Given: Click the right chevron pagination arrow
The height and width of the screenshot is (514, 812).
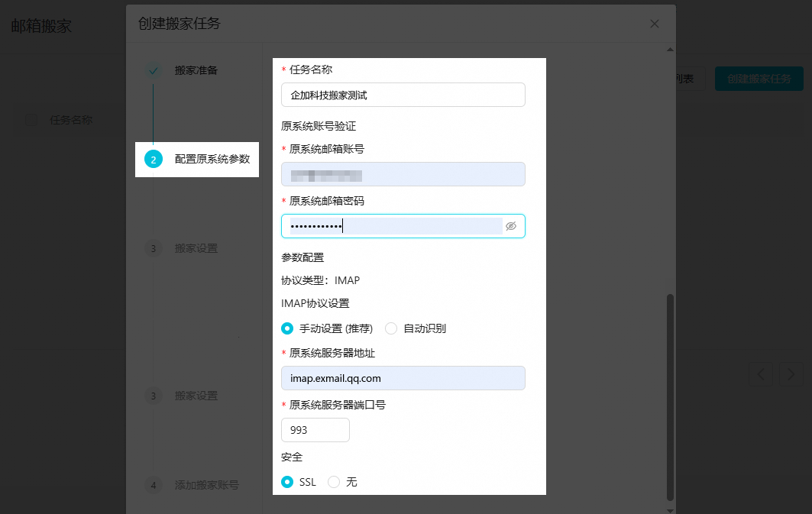Looking at the screenshot, I should tap(791, 374).
